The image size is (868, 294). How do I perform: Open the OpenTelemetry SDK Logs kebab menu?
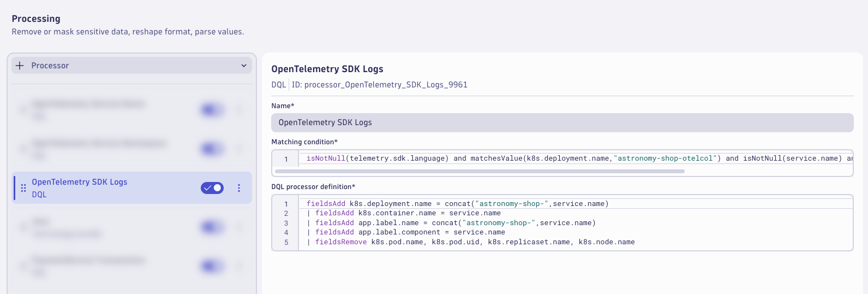click(239, 188)
